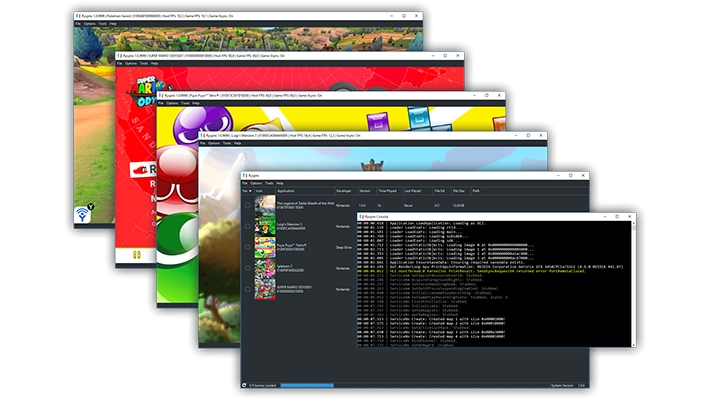Image resolution: width=710 pixels, height=400 pixels.
Task: Select the Puyo Puyo Tetris title text
Action: point(292,245)
